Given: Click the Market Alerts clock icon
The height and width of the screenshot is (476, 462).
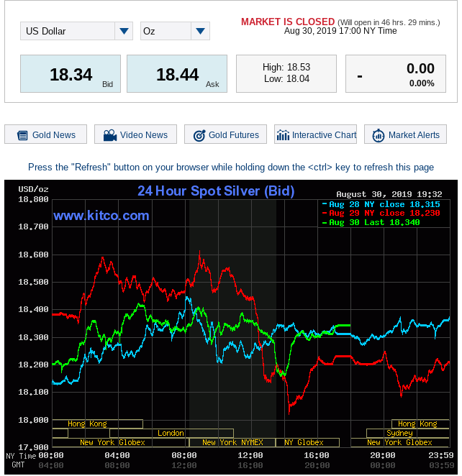Looking at the screenshot, I should (x=379, y=135).
